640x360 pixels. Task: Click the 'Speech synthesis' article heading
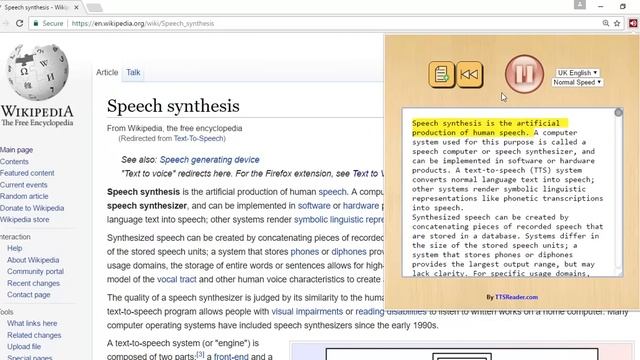(x=173, y=106)
